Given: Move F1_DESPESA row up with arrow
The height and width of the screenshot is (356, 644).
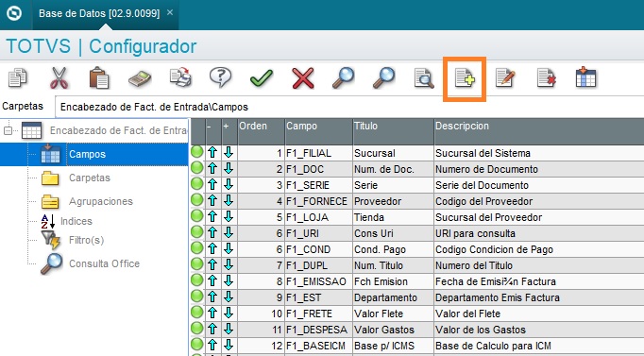Looking at the screenshot, I should 212,329.
